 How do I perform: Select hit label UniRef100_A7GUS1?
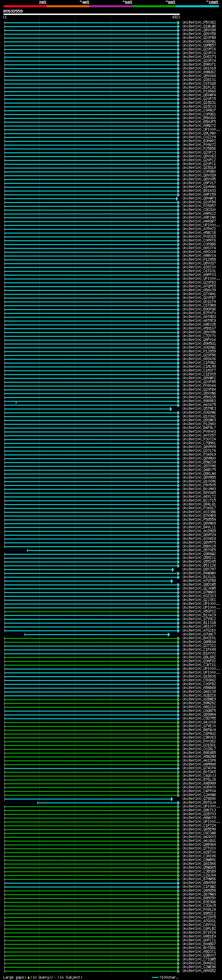pyautogui.click(x=199, y=921)
